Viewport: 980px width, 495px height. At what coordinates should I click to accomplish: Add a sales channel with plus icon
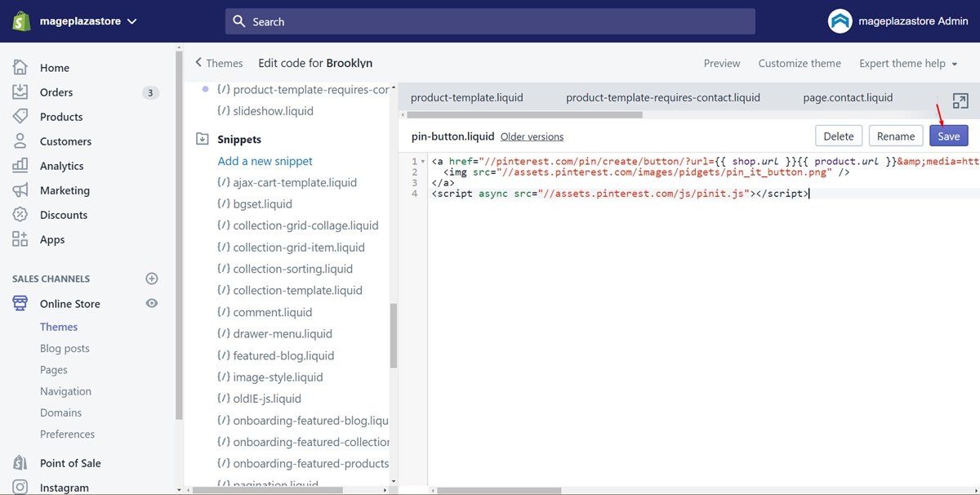coord(151,279)
